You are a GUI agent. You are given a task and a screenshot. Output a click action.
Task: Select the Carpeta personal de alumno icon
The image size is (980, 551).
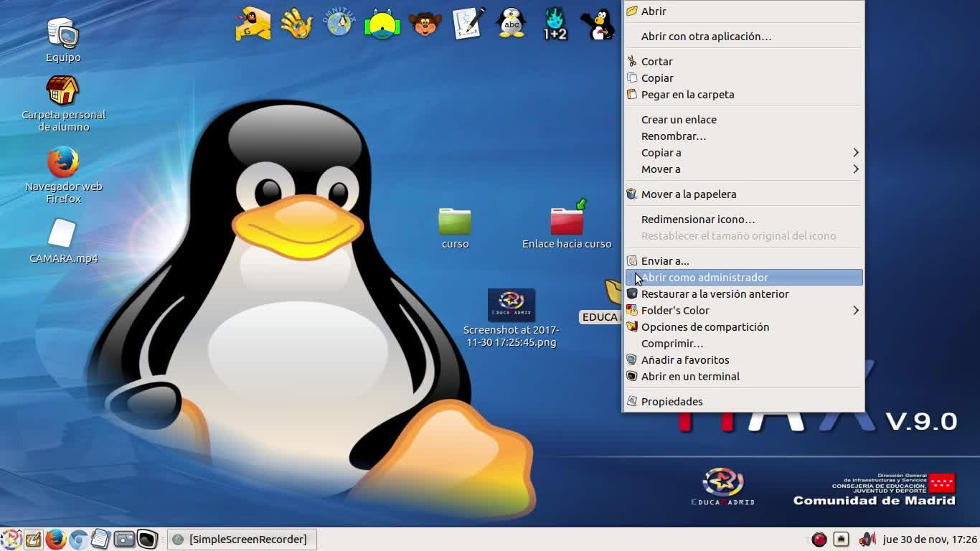[x=63, y=104]
